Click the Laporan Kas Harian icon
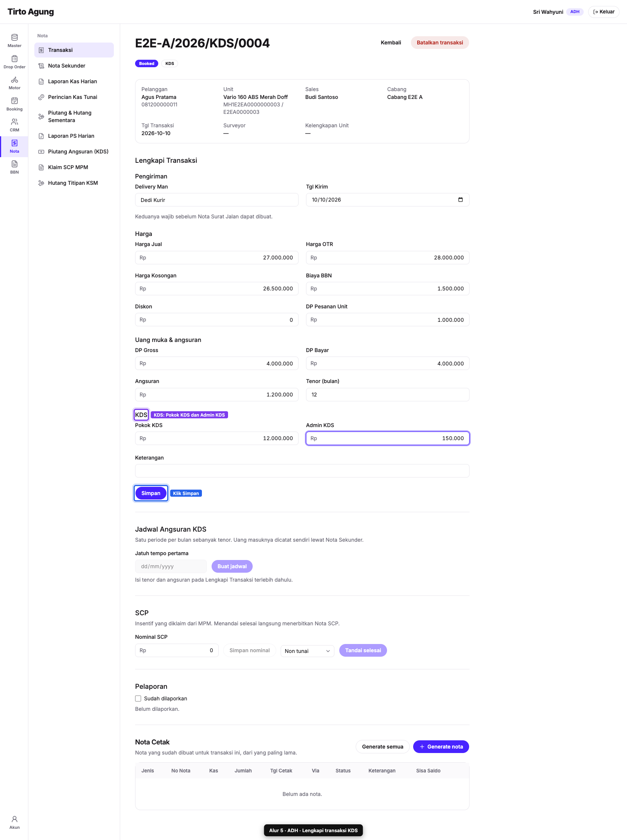Viewport: 627px width, 840px height. coord(41,82)
